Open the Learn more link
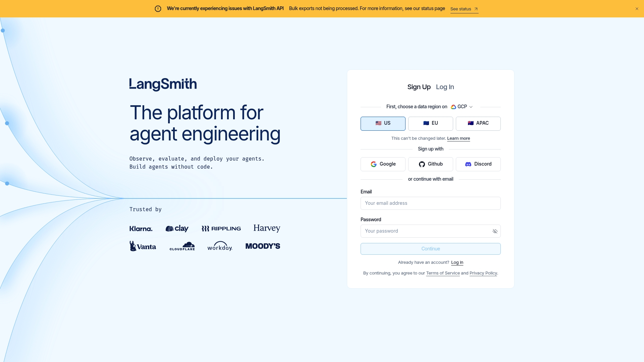 pos(458,138)
